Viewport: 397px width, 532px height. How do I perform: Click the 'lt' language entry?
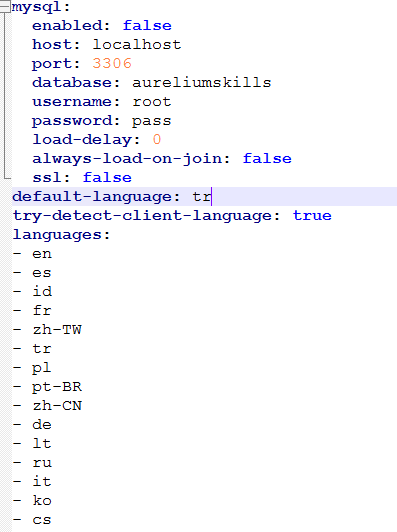pos(42,443)
